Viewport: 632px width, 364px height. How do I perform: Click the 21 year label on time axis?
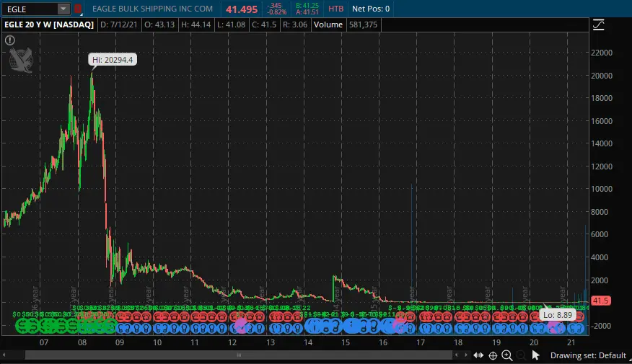coord(571,342)
